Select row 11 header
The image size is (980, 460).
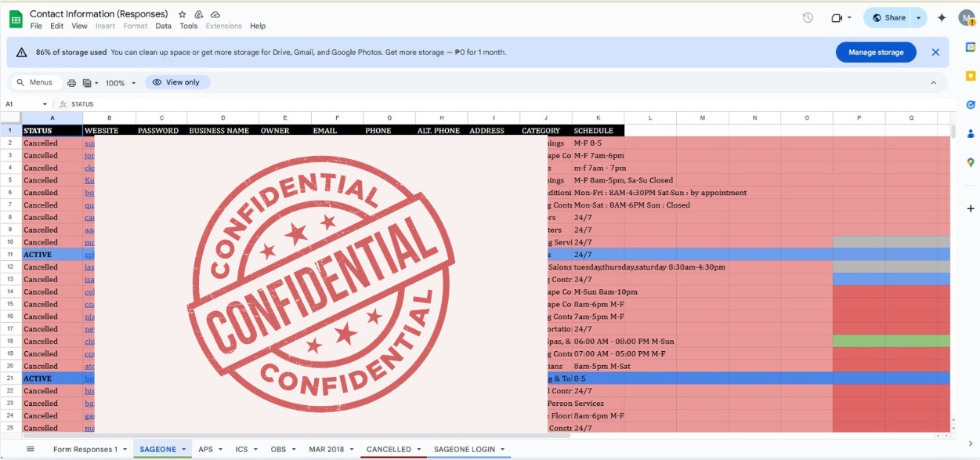point(11,255)
